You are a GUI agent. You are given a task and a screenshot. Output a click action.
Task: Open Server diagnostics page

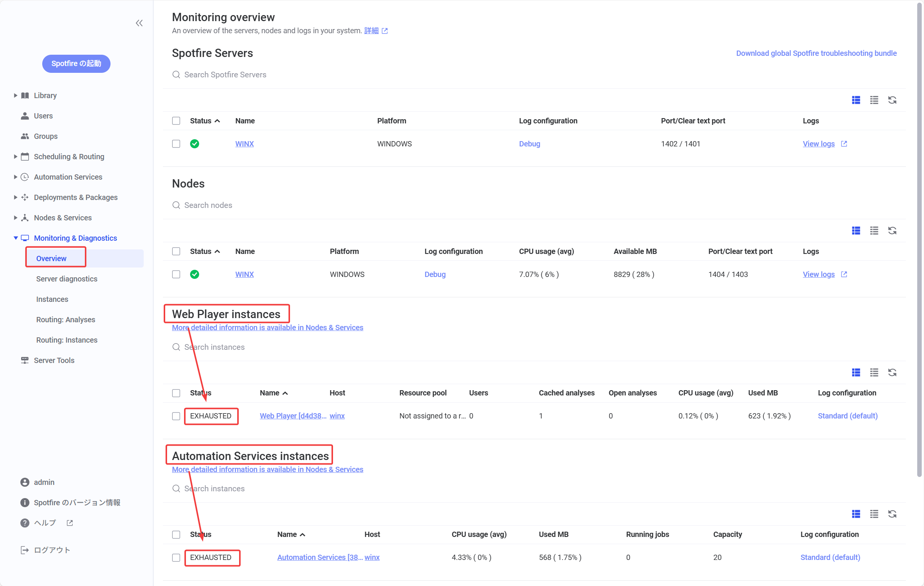tap(67, 279)
